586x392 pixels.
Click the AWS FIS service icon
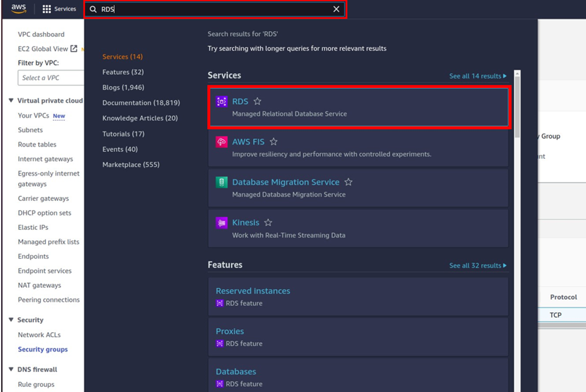click(221, 141)
